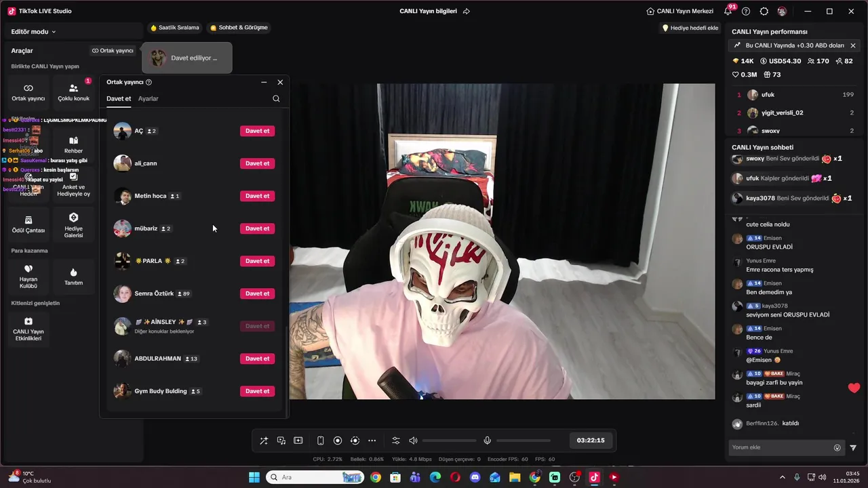The image size is (868, 488).
Task: Click the mobile phone orientation icon
Action: [321, 441]
